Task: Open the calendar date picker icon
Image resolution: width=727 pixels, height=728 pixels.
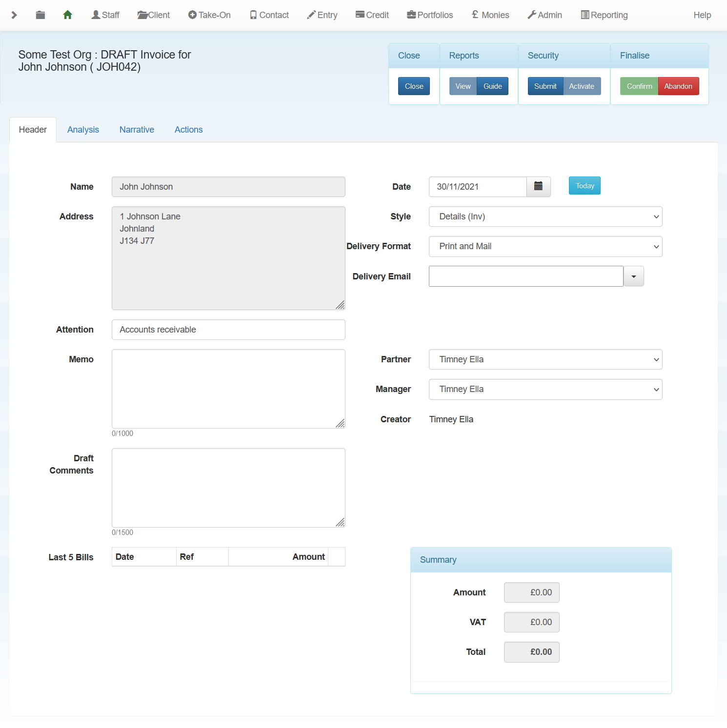Action: coord(538,187)
